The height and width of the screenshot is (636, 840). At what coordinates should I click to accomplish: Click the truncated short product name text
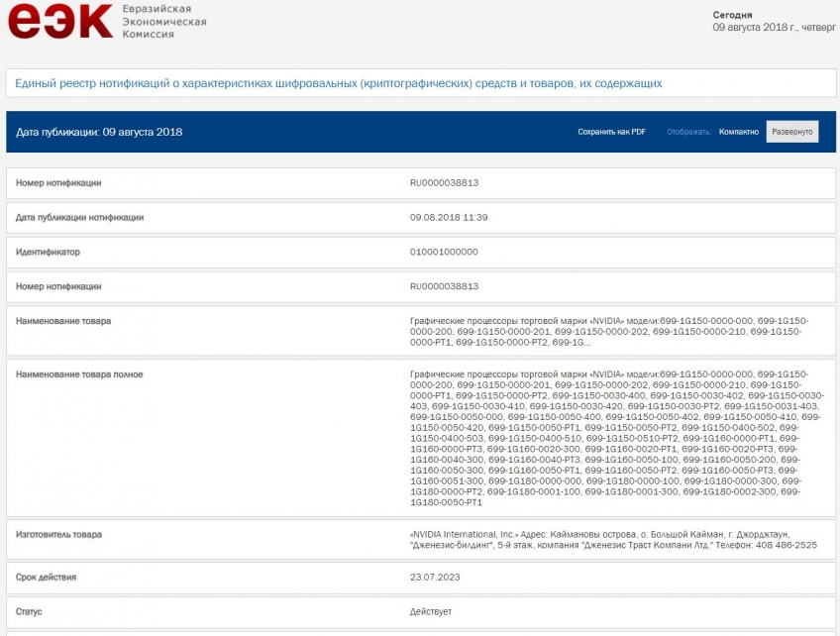[609, 332]
